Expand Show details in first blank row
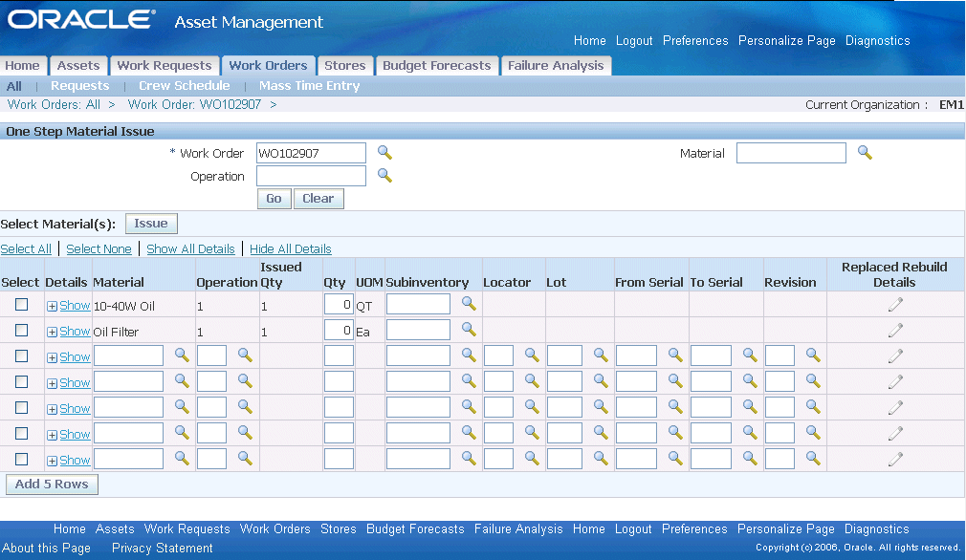The image size is (966, 560). (68, 357)
